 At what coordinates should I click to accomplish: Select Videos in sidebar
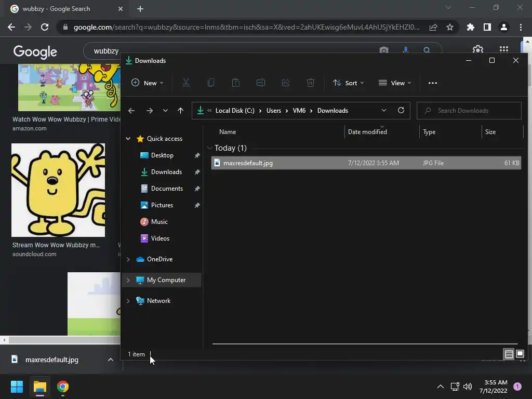point(160,238)
